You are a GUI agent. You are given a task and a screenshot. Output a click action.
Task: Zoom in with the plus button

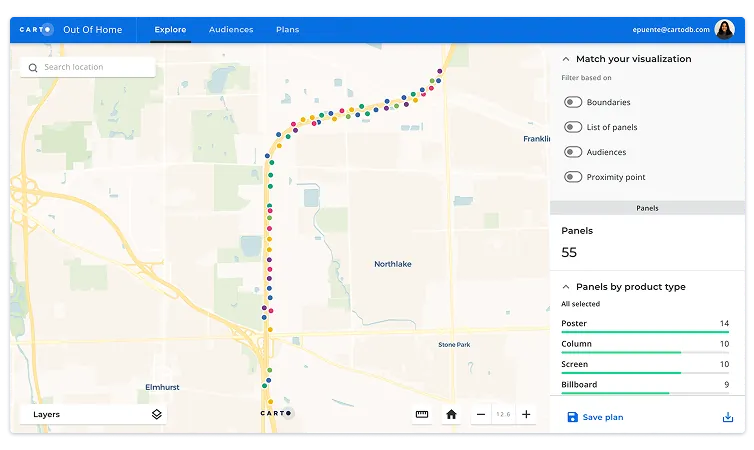click(526, 414)
